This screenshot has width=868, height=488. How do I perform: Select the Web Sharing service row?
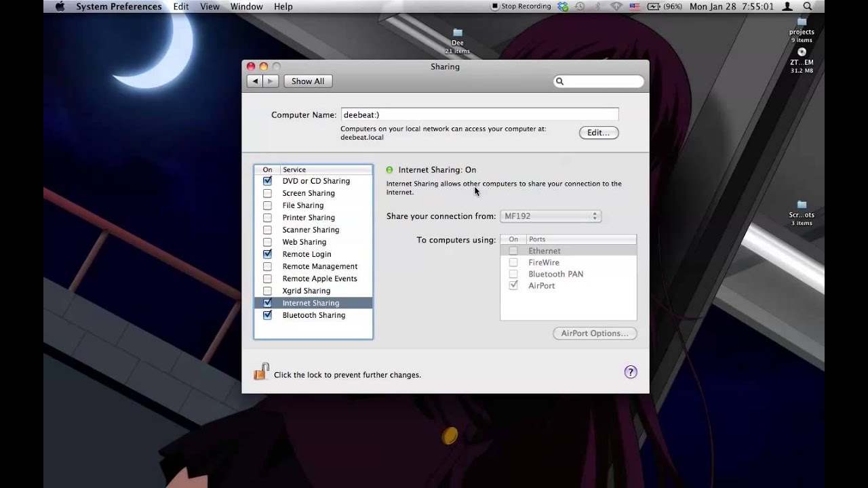coord(313,242)
